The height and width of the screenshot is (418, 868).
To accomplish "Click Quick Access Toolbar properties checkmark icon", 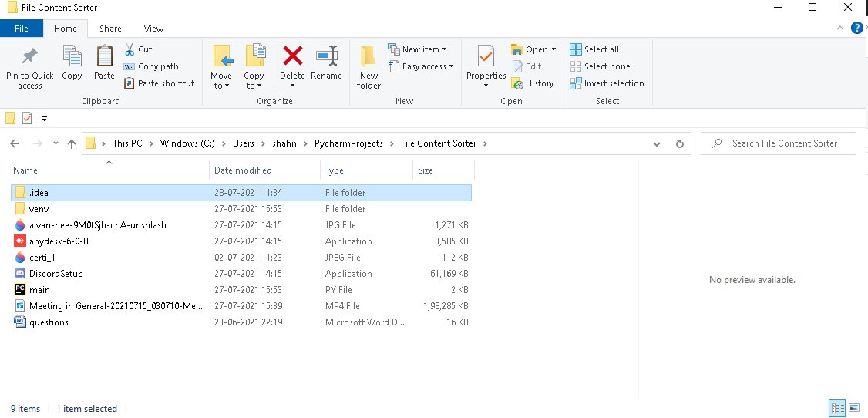I will point(26,118).
